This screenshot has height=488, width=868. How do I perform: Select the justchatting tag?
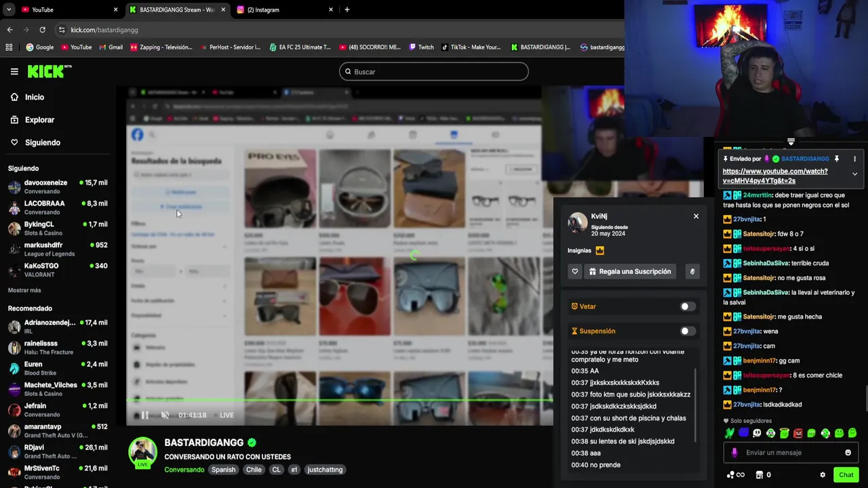coord(325,470)
